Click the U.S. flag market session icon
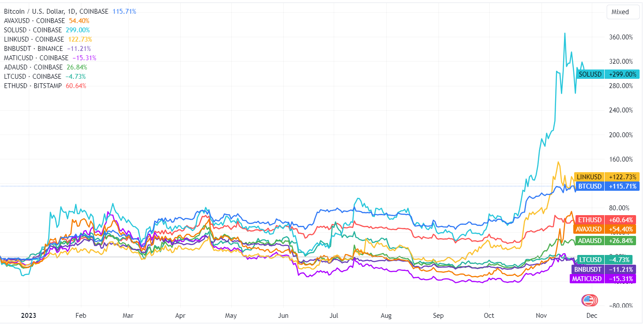Image resolution: width=644 pixels, height=328 pixels. [588, 300]
